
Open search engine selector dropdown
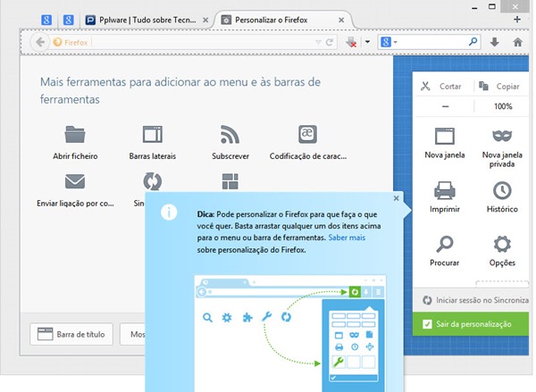389,42
